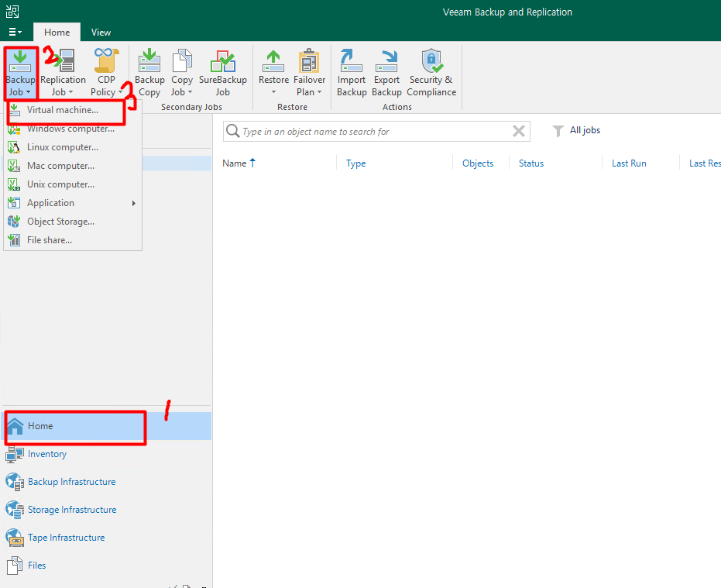This screenshot has height=588, width=721.
Task: Open the Inventory navigation view
Action: [107, 454]
